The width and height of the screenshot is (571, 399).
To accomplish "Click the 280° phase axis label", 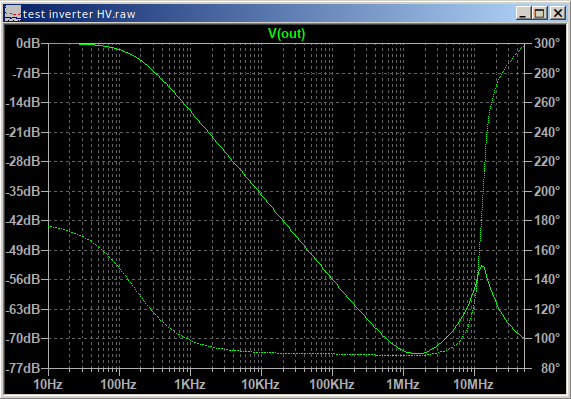I will tap(547, 73).
